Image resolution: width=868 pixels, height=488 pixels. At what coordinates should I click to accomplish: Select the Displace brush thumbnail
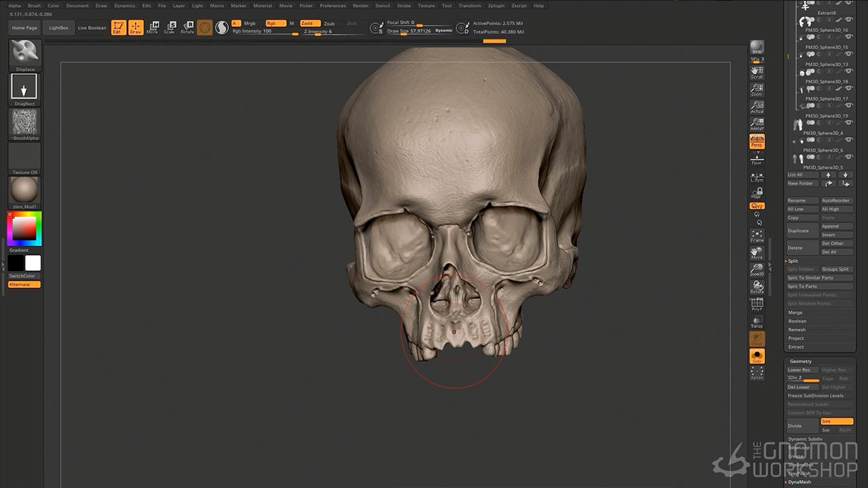point(25,55)
